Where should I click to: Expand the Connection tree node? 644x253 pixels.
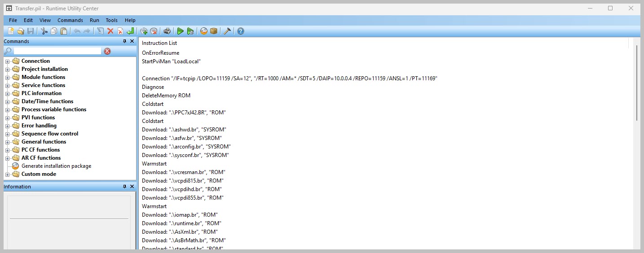click(x=7, y=61)
